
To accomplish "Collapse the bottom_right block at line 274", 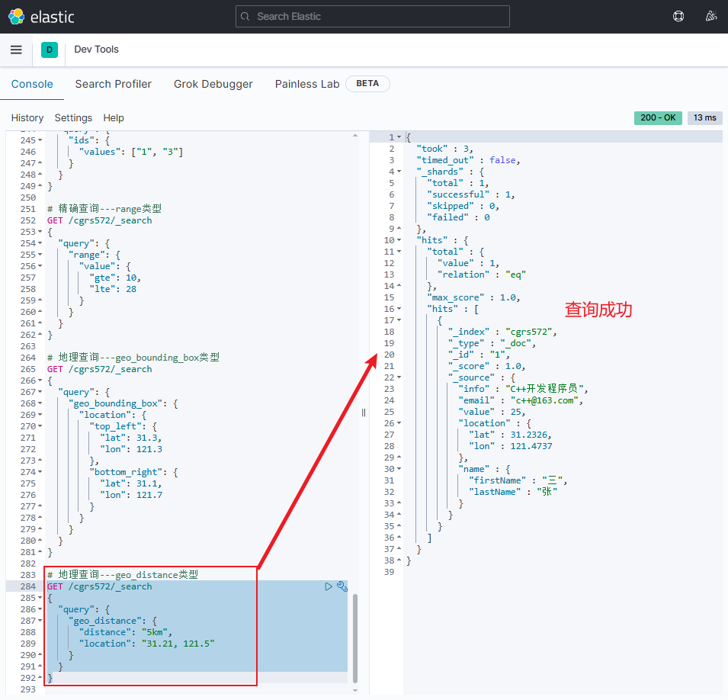I will 40,472.
